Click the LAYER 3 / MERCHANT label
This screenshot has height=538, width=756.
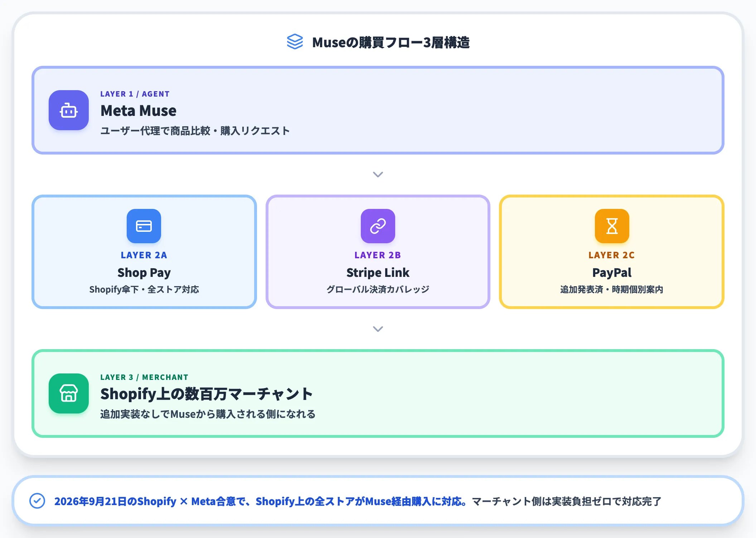[144, 377]
